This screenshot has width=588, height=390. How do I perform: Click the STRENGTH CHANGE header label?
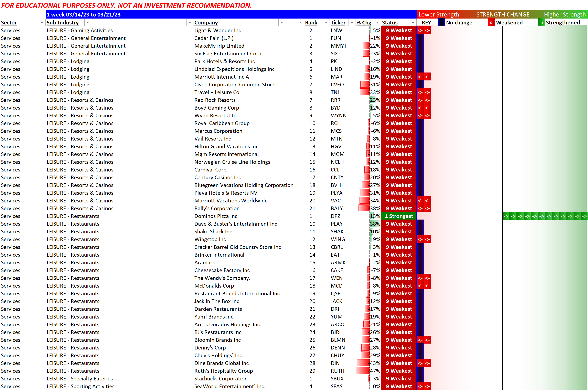tap(503, 14)
